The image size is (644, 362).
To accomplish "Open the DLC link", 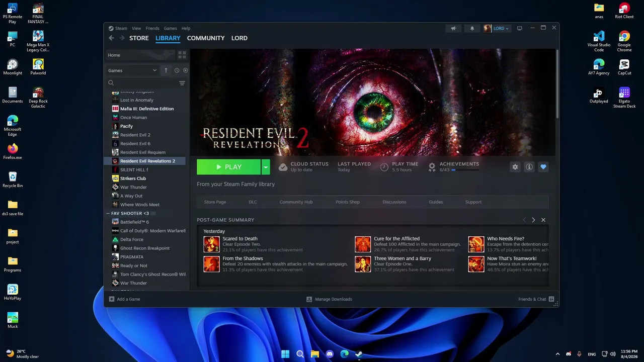I will point(253,202).
